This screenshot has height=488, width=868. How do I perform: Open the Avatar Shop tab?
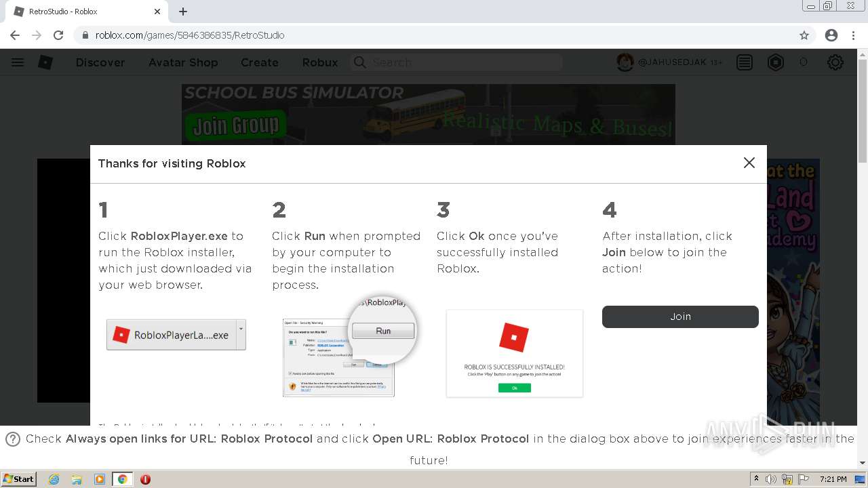(183, 62)
